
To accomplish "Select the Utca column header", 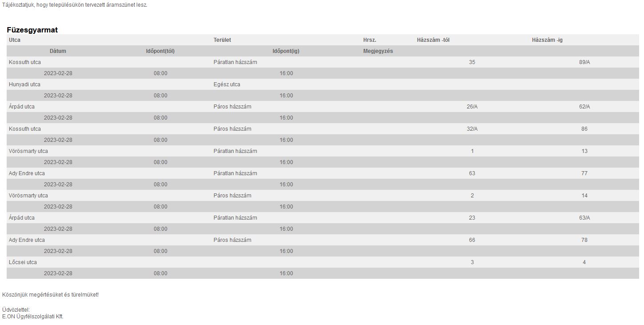I will click(x=15, y=40).
